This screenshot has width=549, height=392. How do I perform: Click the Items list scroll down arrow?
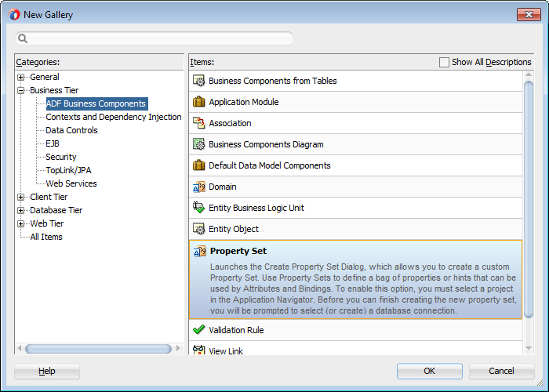coord(529,348)
